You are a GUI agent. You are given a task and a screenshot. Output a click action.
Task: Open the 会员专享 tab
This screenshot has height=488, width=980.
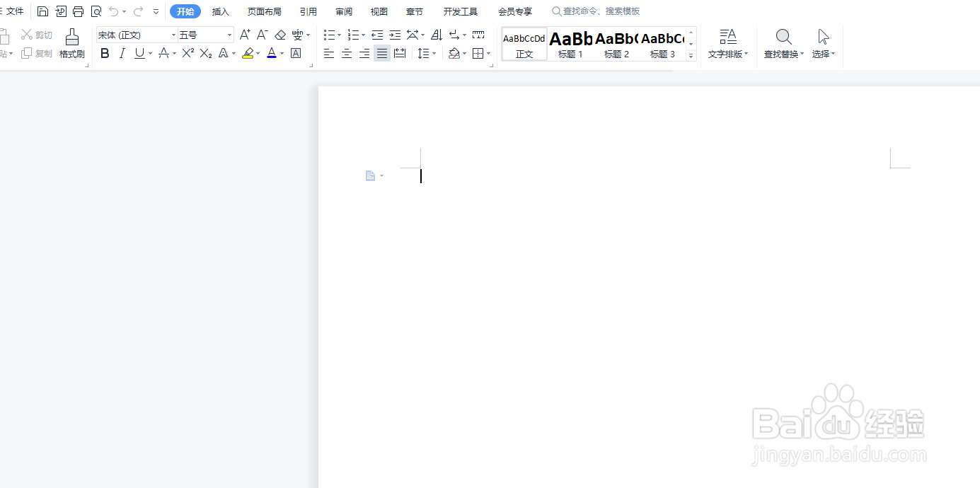coord(515,11)
